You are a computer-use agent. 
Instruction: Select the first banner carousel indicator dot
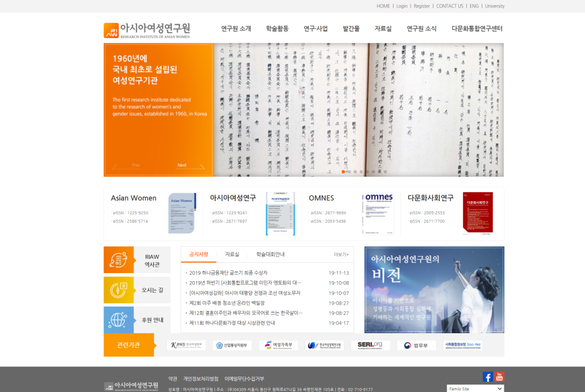point(343,171)
